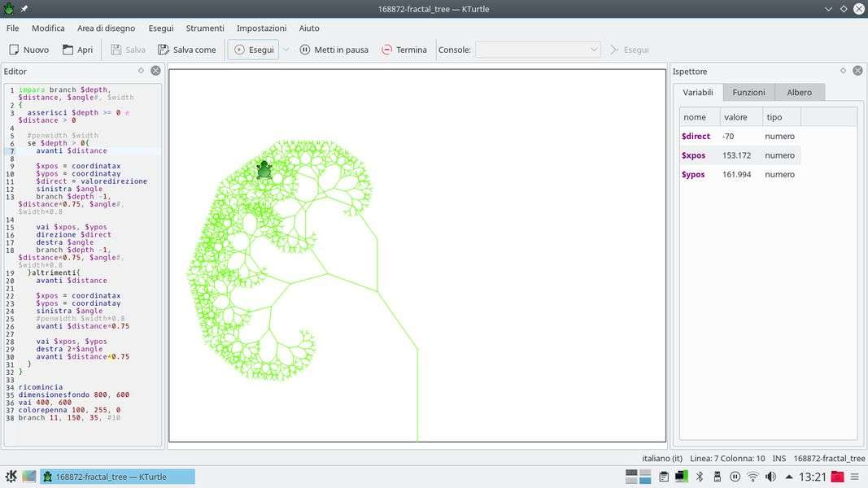
Task: Open the Esegui speed dropdown arrow
Action: tap(286, 50)
